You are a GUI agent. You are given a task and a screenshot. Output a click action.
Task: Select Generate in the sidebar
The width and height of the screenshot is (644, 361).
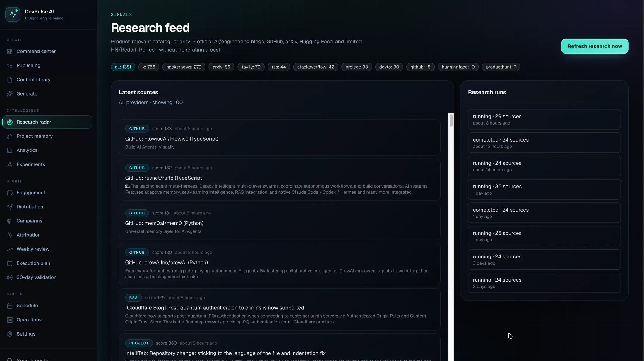(47, 94)
